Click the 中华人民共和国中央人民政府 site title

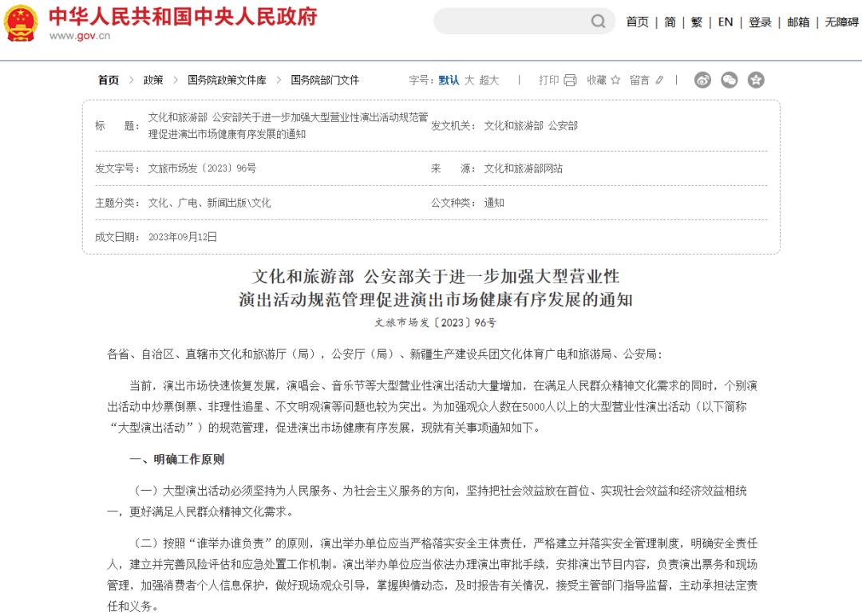click(x=183, y=17)
